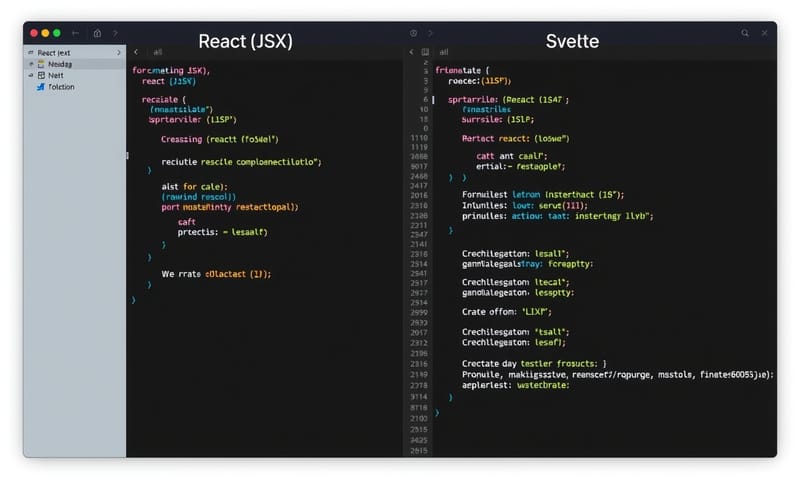Click the back arrow in title bar
This screenshot has height=480, width=800.
pos(76,33)
